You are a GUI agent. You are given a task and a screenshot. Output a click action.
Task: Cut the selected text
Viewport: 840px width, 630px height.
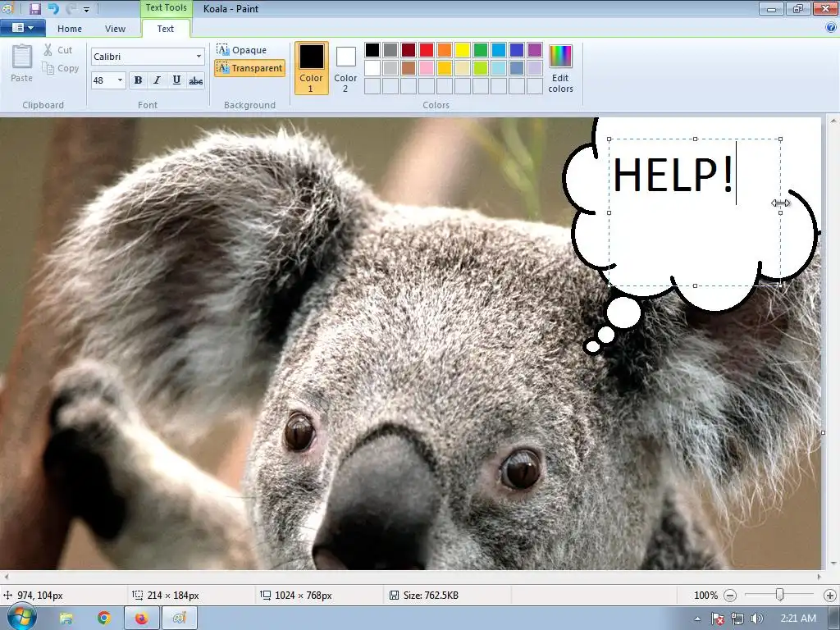[58, 50]
